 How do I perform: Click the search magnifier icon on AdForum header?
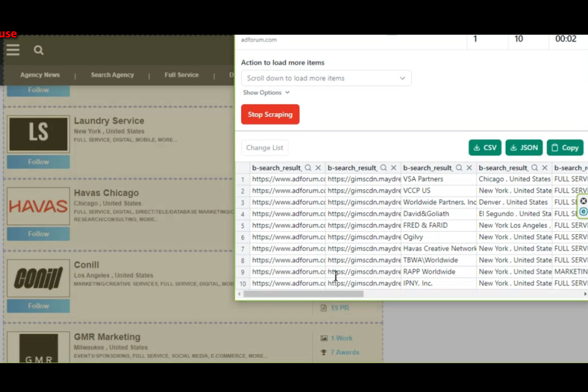39,50
